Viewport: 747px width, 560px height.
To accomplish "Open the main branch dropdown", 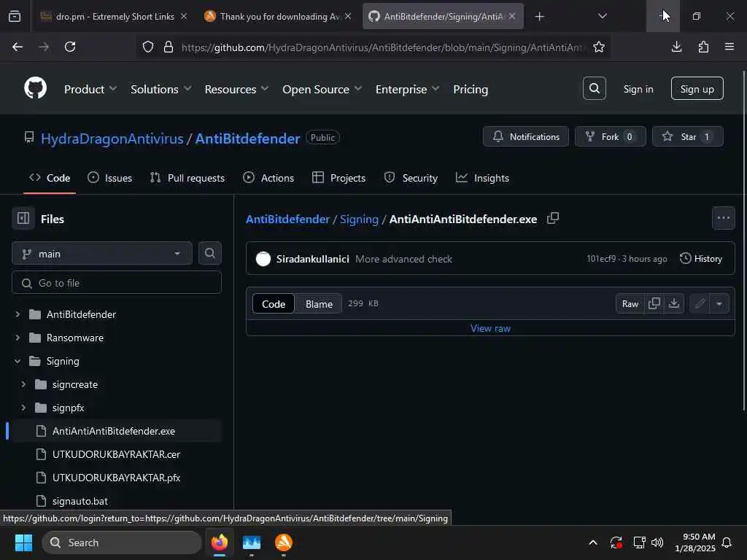I will pyautogui.click(x=102, y=253).
